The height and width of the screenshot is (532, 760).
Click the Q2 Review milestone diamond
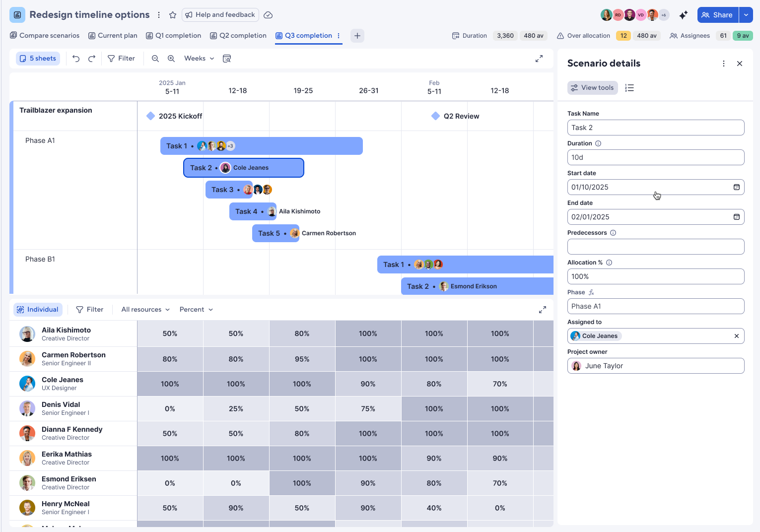coord(435,116)
